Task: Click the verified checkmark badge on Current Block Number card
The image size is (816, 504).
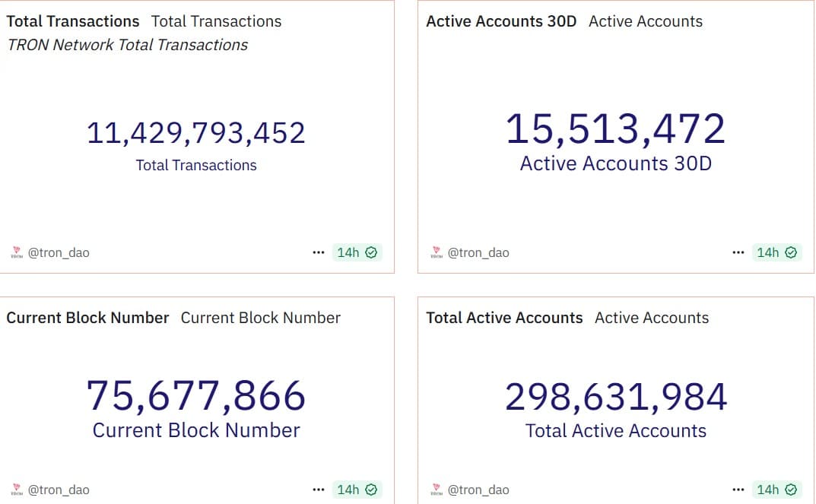Action: coord(372,489)
